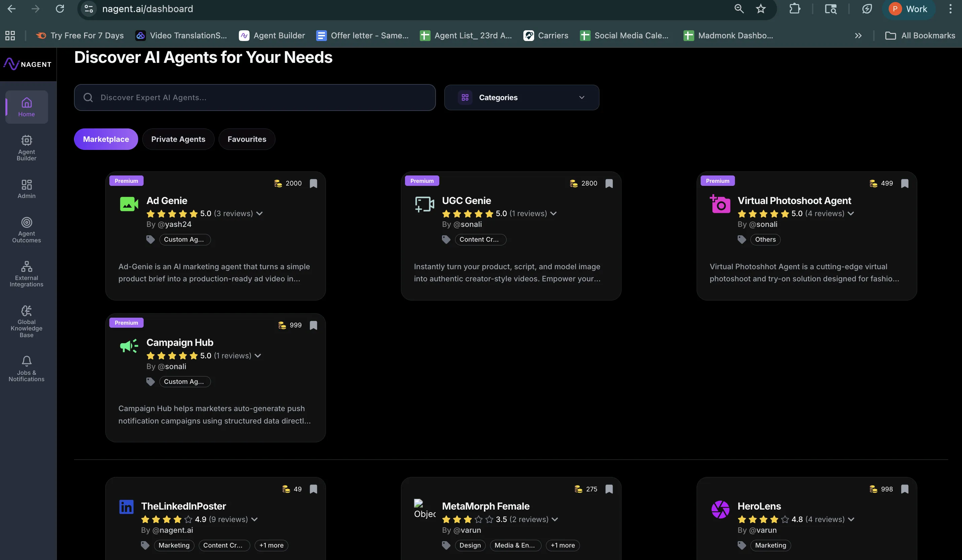Bookmark the UGC Genie agent
The image size is (962, 560).
[x=609, y=184]
